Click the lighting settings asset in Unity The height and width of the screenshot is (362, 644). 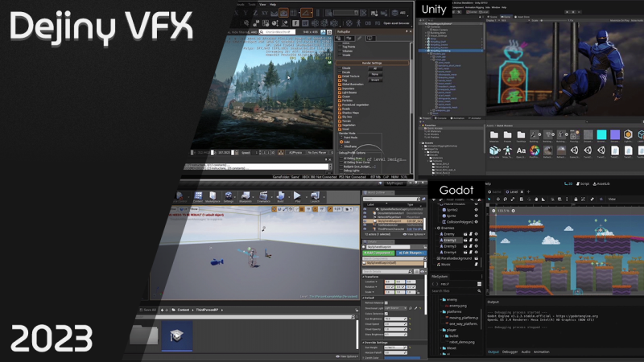point(628,135)
